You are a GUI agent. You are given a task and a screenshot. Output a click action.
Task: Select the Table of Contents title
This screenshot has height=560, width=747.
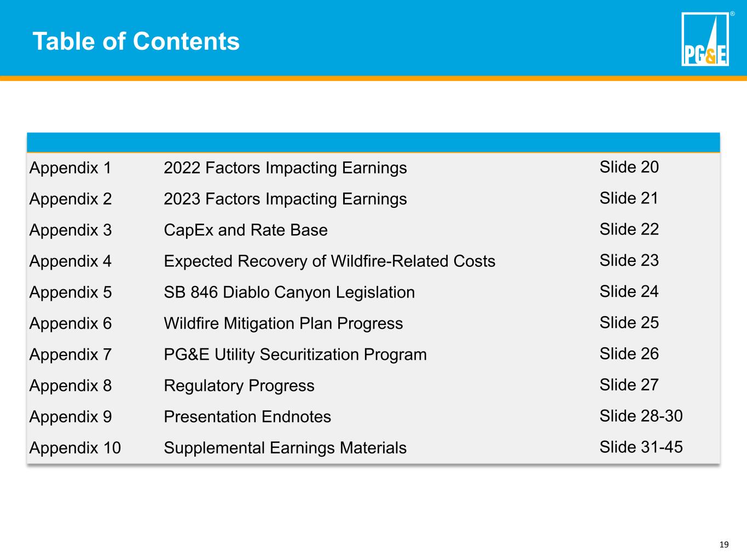tap(136, 42)
